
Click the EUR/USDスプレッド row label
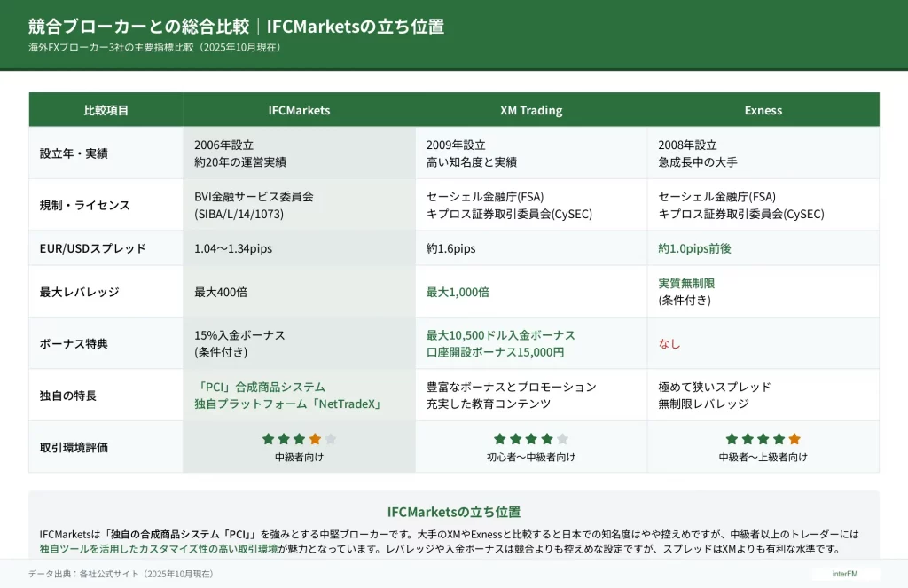coord(92,249)
